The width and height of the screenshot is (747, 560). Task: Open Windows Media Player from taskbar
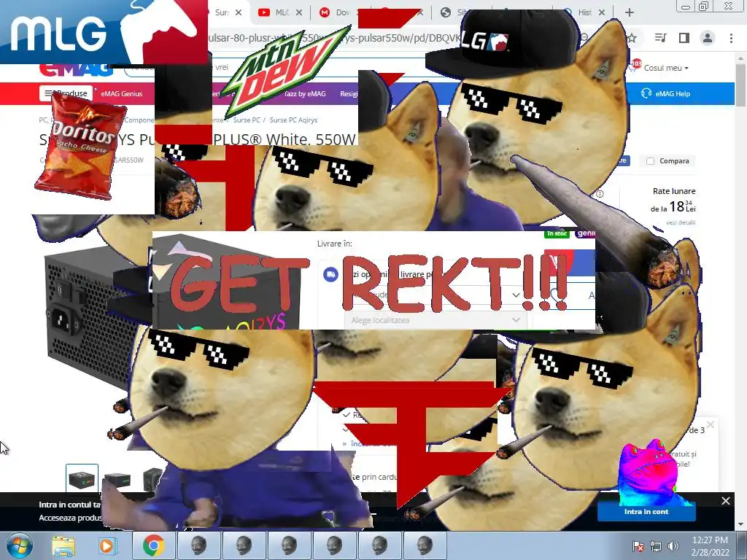pyautogui.click(x=107, y=545)
